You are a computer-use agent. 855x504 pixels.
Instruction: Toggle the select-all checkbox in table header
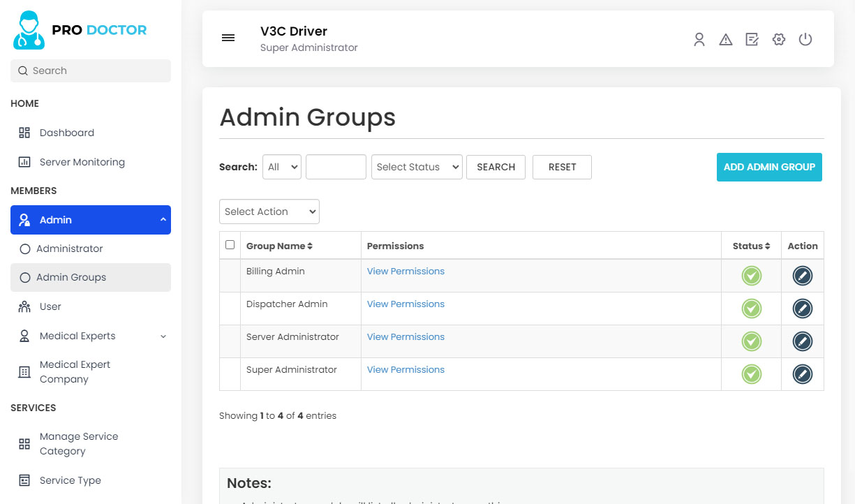click(230, 244)
